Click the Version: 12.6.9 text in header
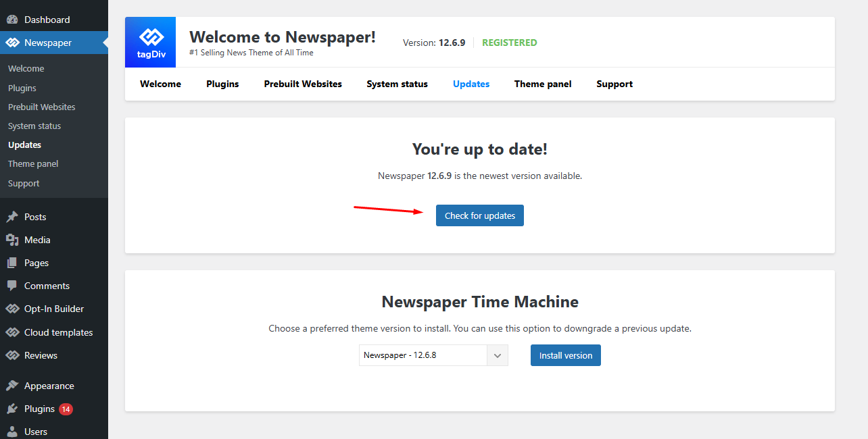Viewport: 868px width, 439px height. click(434, 43)
